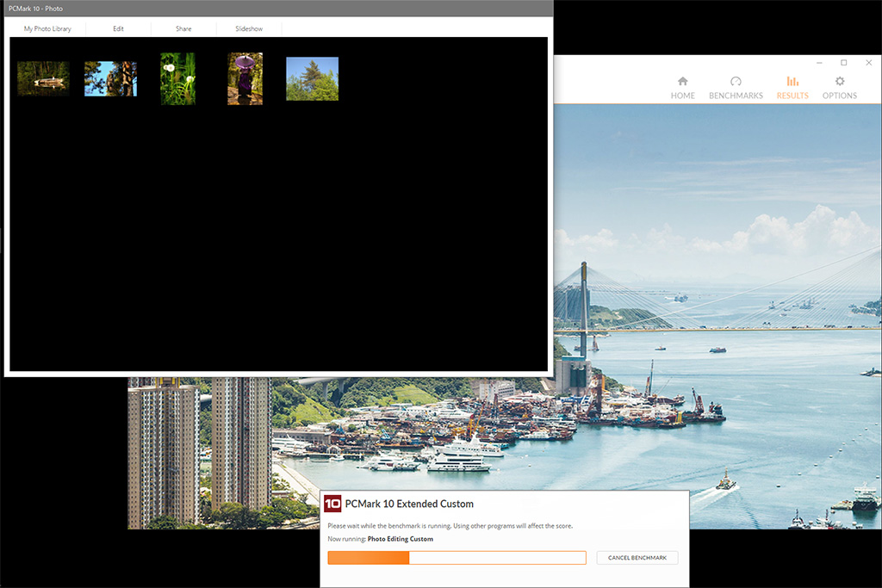Viewport: 882px width, 588px height.
Task: Click the Cancel Benchmark button
Action: pyautogui.click(x=637, y=558)
